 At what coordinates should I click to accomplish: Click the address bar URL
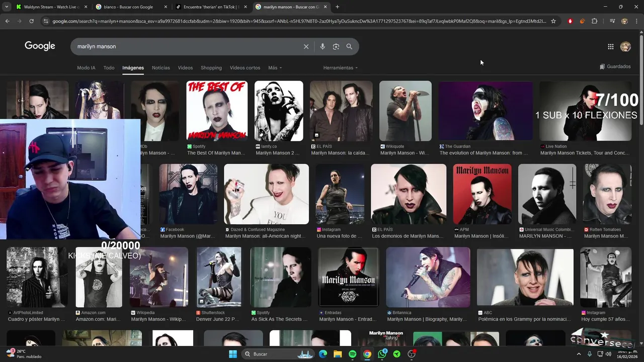tap(299, 21)
